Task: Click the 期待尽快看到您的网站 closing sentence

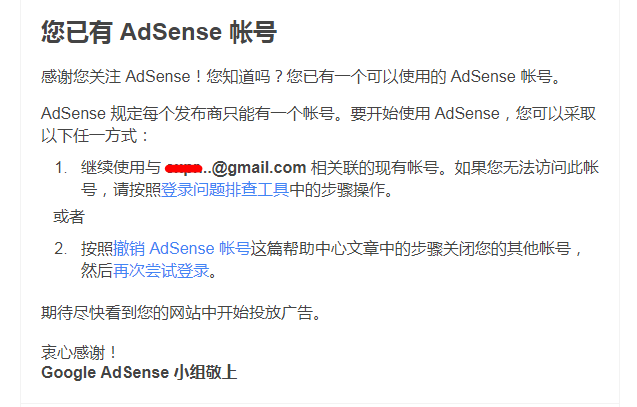Action: pyautogui.click(x=180, y=313)
